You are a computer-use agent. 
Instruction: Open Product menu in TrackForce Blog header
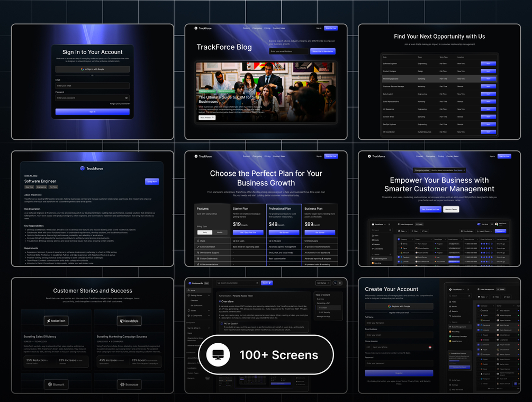[x=246, y=28]
